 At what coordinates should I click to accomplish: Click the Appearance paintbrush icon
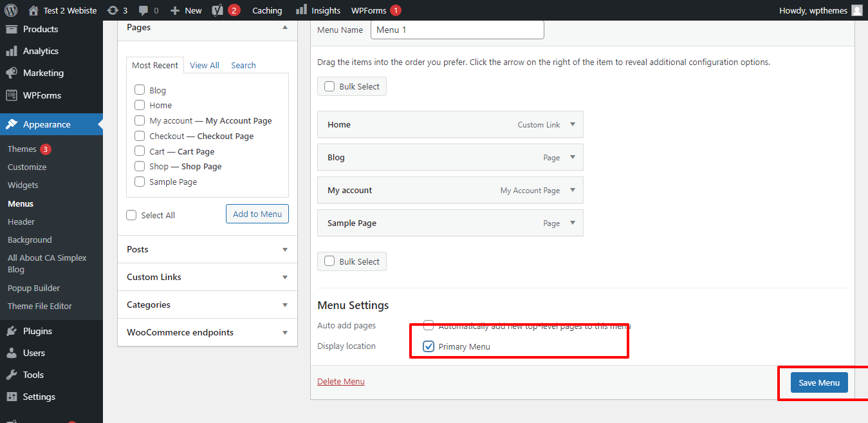click(11, 124)
